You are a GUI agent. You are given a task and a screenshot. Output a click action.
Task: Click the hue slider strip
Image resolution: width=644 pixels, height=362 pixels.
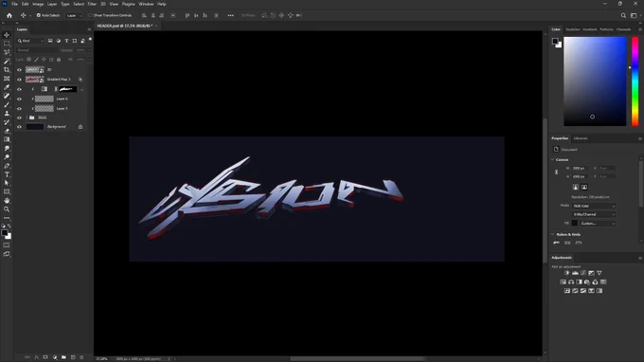[x=635, y=81]
